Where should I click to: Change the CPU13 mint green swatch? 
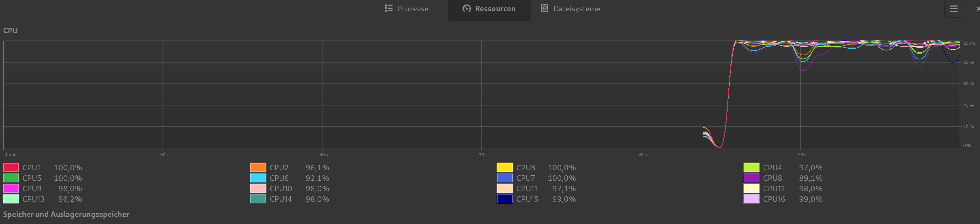[11, 199]
